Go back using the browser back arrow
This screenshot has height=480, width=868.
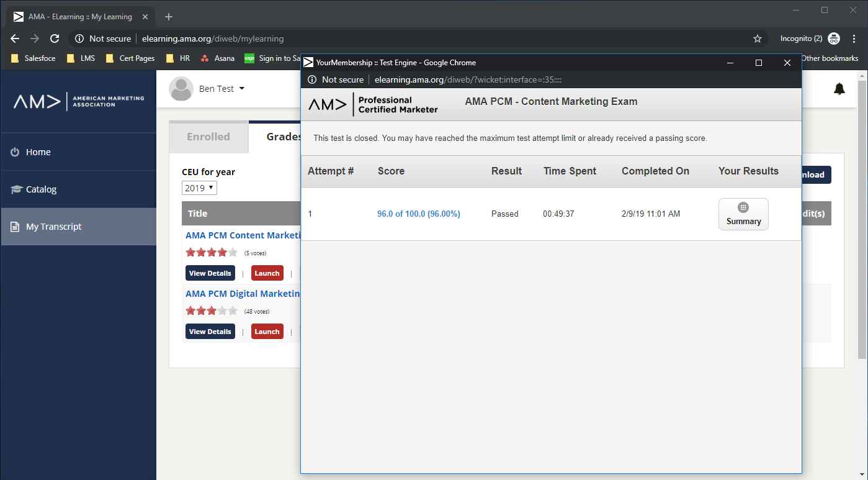pos(14,38)
